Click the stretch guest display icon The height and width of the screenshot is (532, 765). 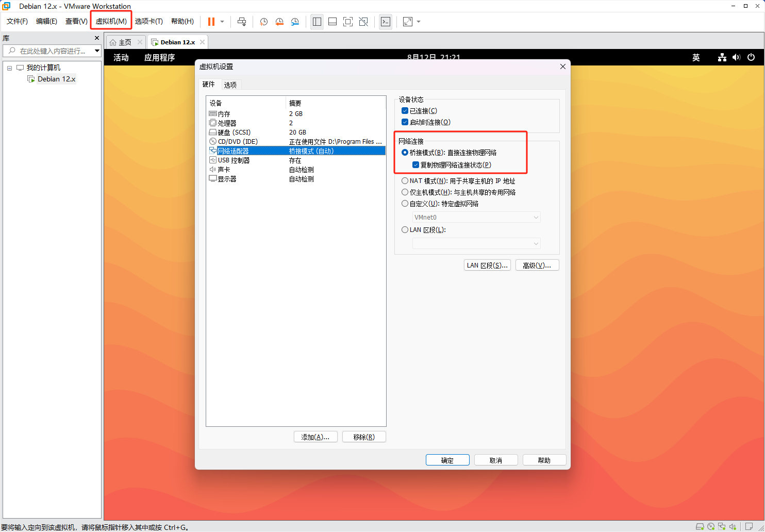click(x=408, y=22)
